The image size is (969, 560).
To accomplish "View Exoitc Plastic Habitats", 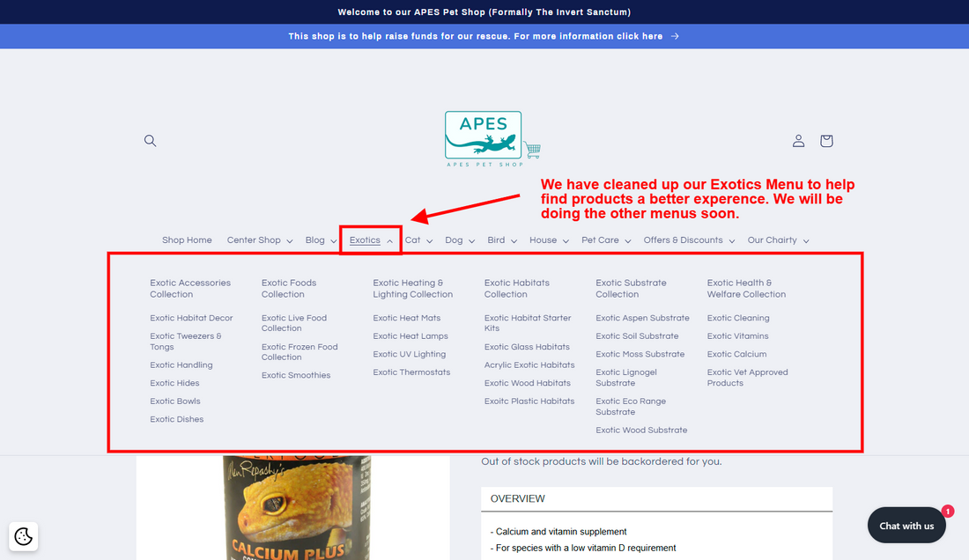I will (529, 402).
